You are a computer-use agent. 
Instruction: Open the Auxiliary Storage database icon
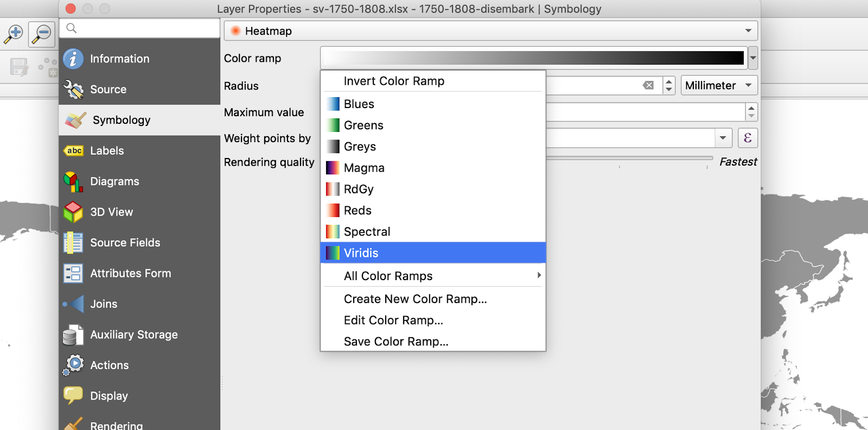(x=73, y=335)
